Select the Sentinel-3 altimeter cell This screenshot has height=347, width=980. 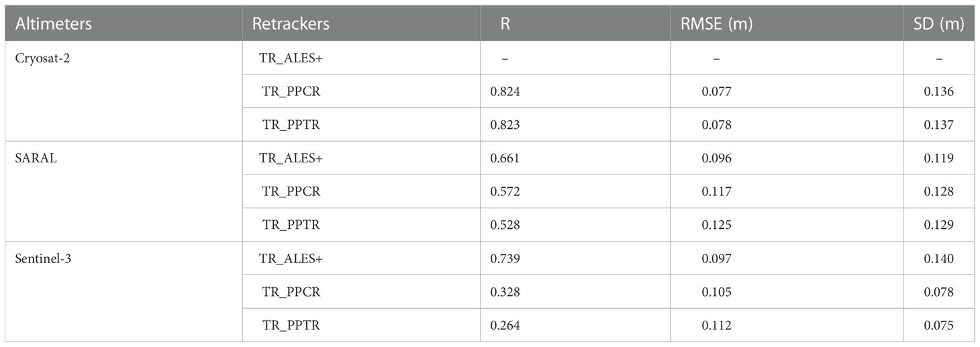[x=43, y=258]
